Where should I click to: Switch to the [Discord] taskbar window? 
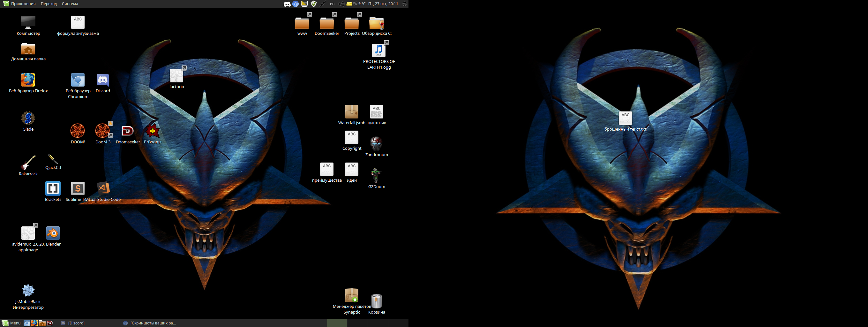[x=89, y=323]
